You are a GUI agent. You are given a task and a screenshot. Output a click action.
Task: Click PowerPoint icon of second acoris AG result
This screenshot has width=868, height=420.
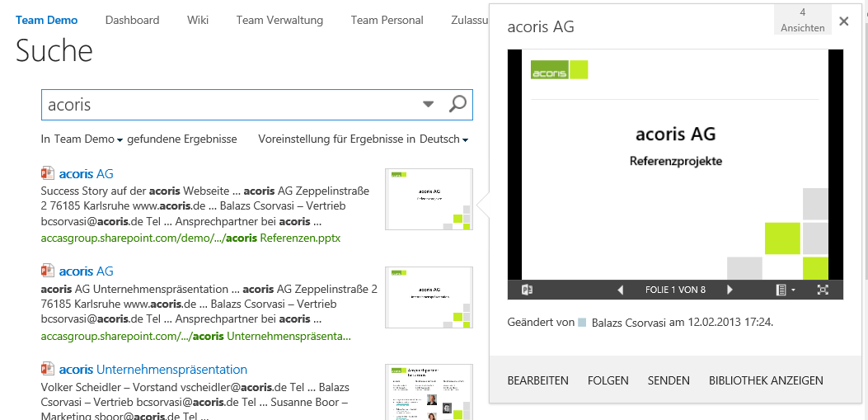pyautogui.click(x=48, y=271)
